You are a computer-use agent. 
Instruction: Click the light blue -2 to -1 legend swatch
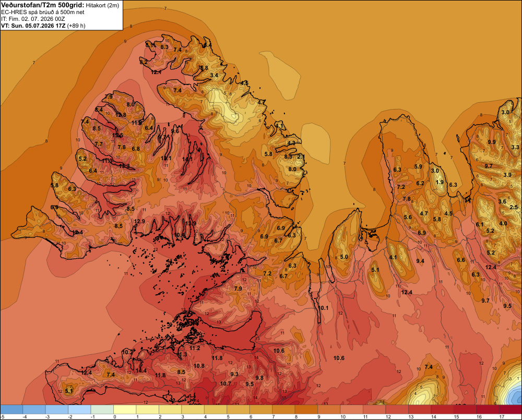[x=79, y=410]
